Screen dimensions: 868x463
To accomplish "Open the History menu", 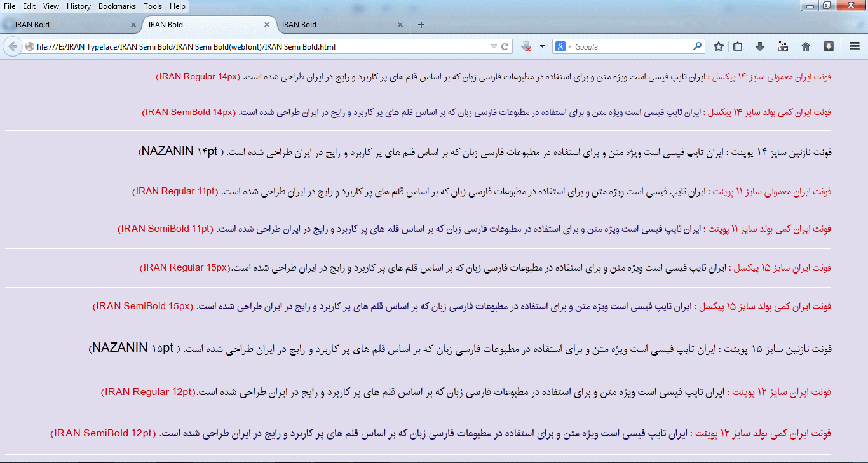I will pos(79,6).
